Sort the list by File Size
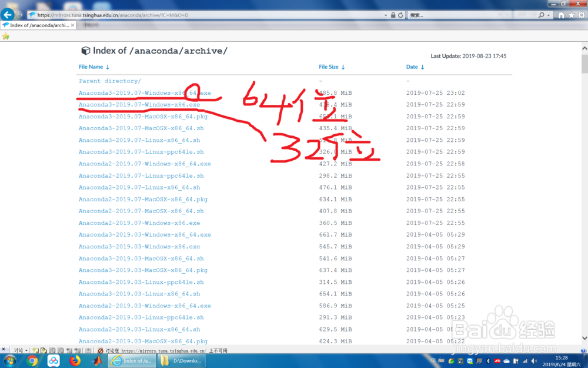 332,67
